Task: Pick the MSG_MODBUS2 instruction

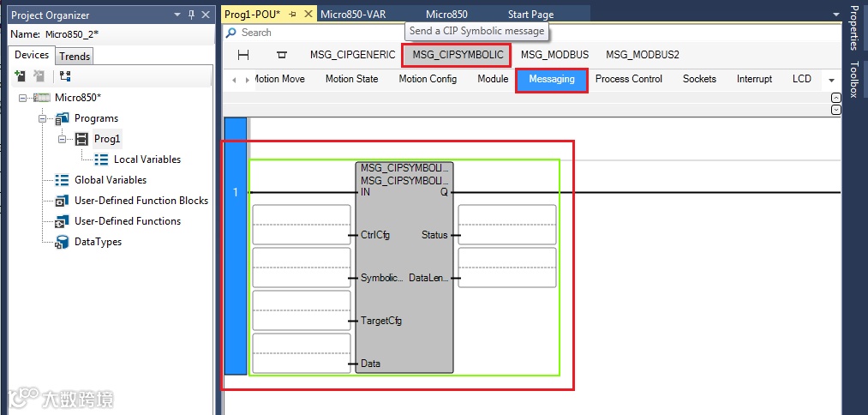Action: pyautogui.click(x=642, y=55)
